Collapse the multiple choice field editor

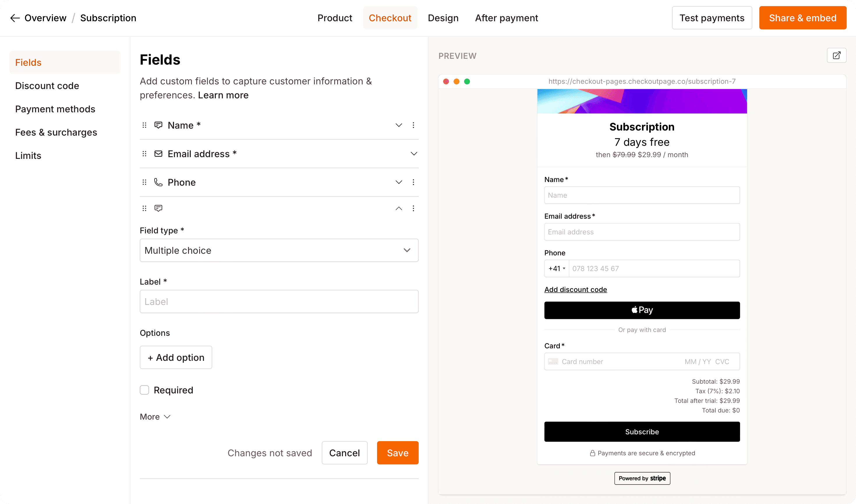coord(398,208)
